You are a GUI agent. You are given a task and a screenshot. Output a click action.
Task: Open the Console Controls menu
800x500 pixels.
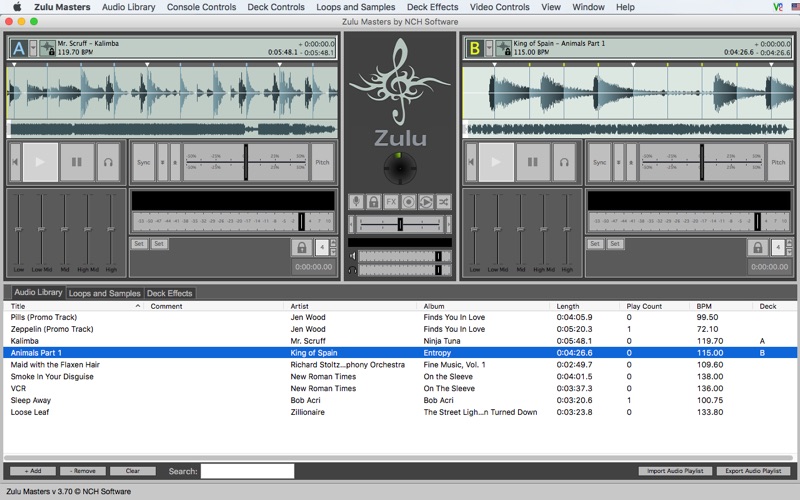pyautogui.click(x=201, y=7)
